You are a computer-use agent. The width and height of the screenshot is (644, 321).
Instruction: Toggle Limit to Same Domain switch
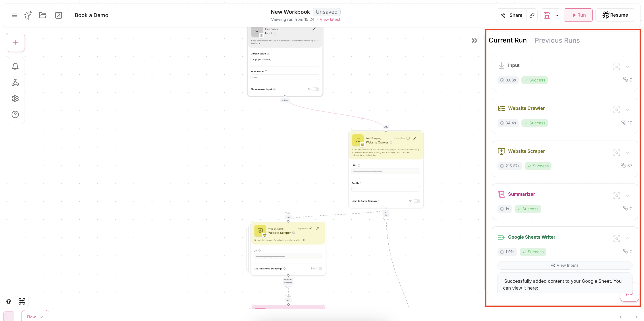[x=416, y=201]
